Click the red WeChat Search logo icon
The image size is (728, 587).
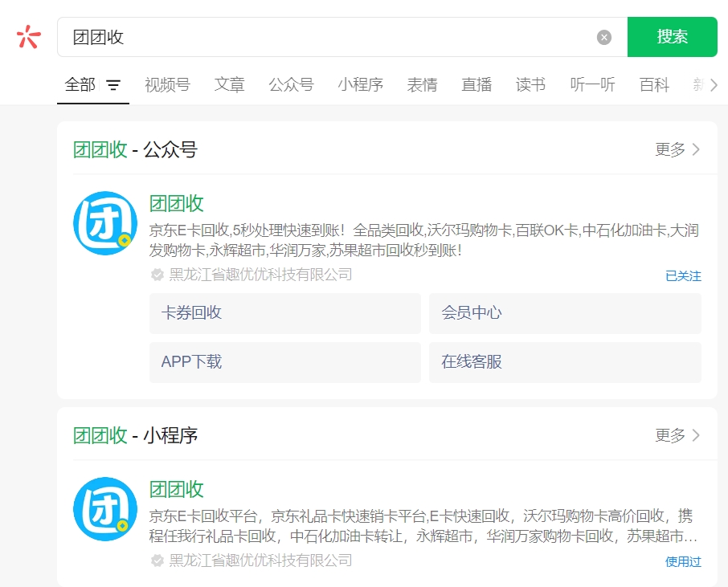click(29, 37)
